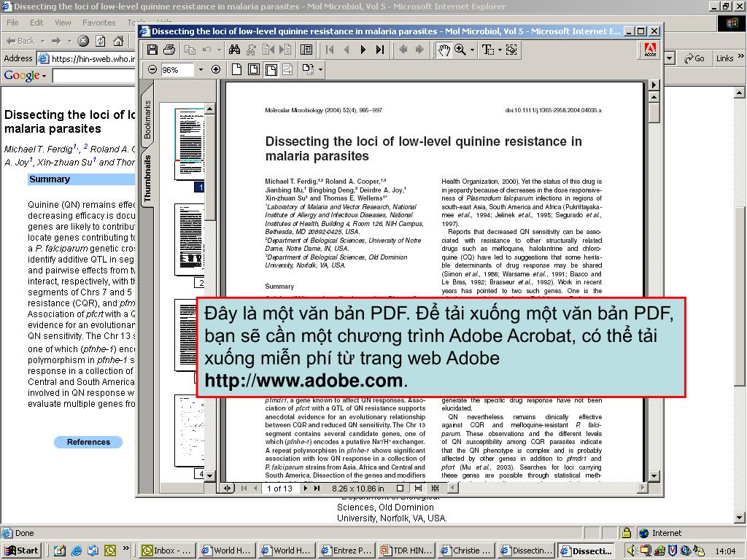The width and height of the screenshot is (747, 560).
Task: Switch to Single Page layout
Action: coord(400,488)
